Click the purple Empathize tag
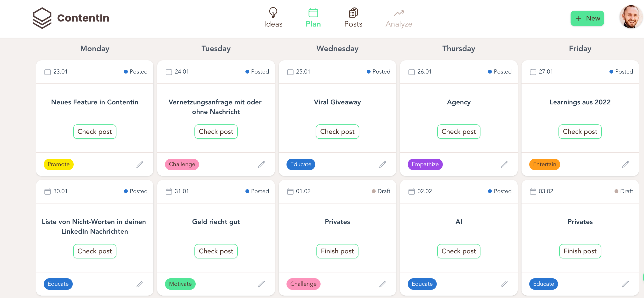 pos(425,164)
